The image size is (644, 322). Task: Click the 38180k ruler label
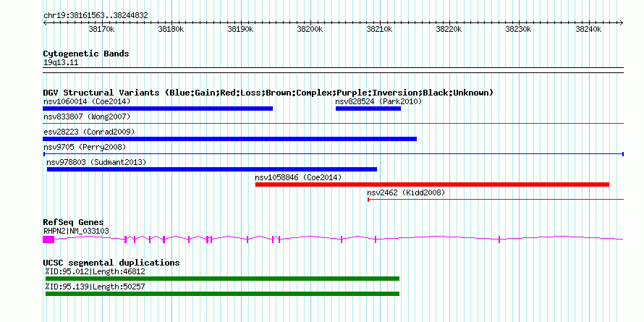171,30
